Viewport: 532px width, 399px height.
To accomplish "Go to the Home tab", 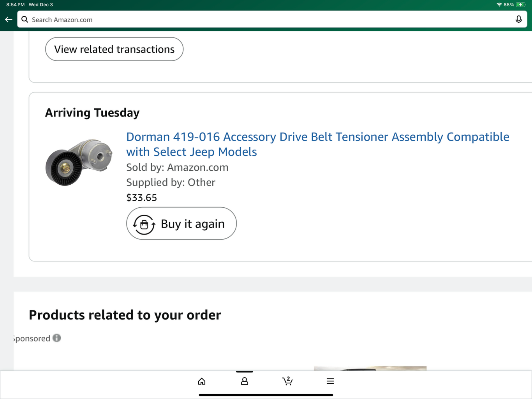I will coord(202,381).
